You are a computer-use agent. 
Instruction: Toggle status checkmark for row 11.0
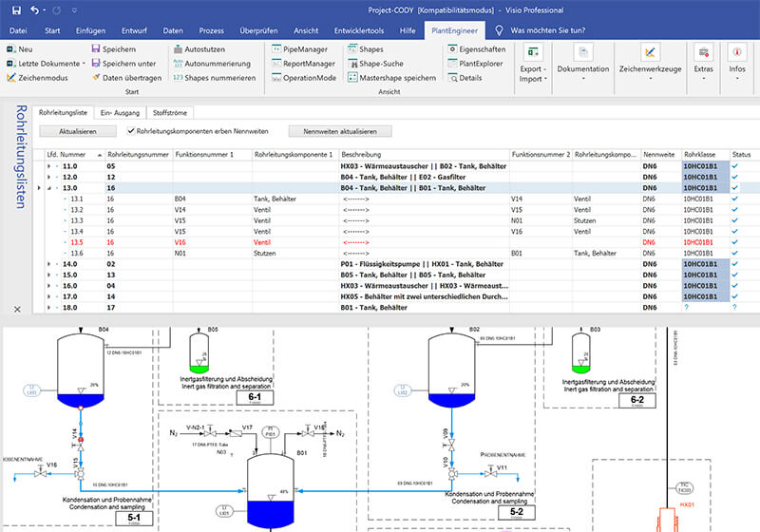734,166
